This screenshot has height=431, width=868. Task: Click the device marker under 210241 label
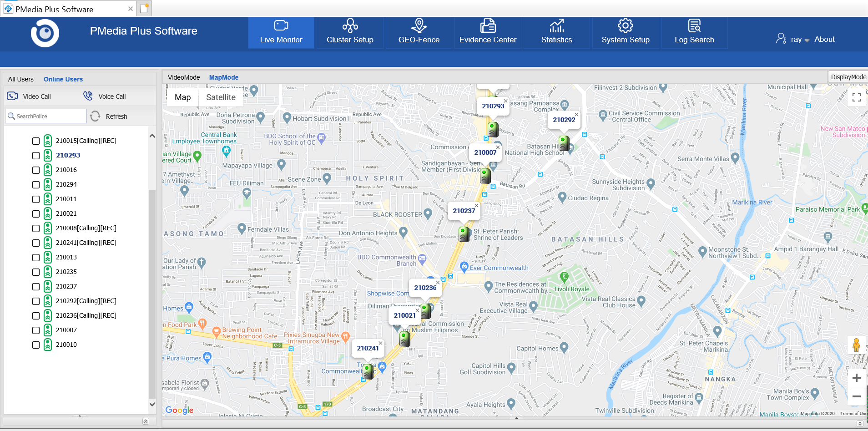pos(368,371)
